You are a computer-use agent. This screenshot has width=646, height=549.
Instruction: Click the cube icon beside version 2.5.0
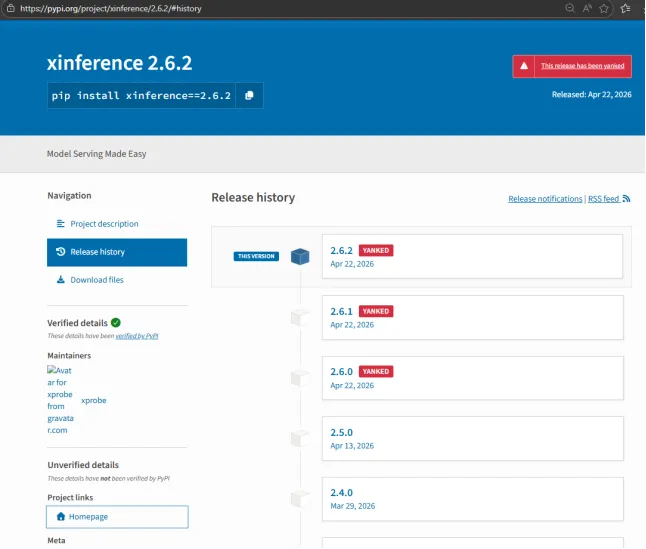coord(300,439)
